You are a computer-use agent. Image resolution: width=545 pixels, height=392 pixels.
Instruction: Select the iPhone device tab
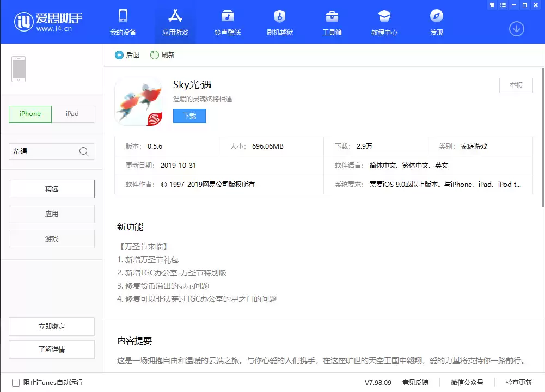click(30, 114)
